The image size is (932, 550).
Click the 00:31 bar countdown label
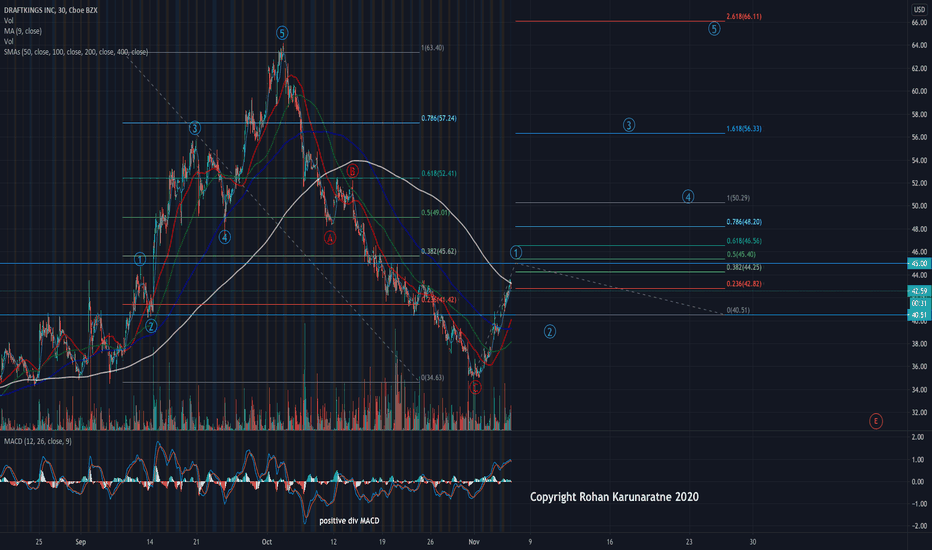919,303
